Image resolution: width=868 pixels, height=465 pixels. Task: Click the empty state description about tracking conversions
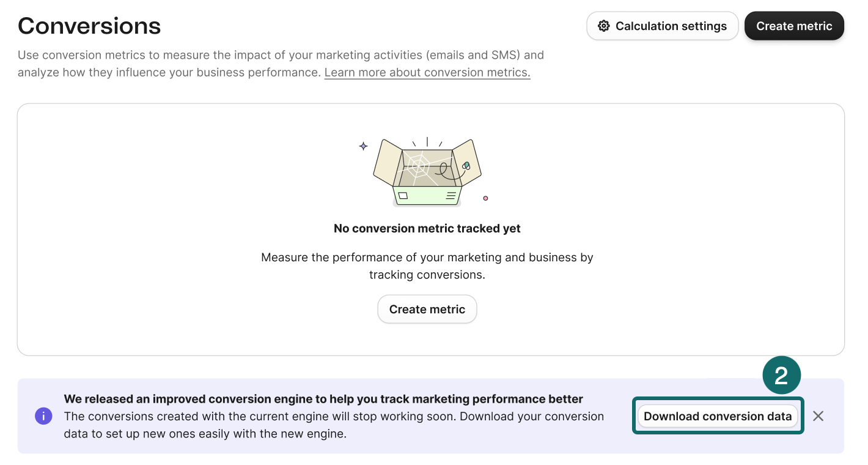427,266
